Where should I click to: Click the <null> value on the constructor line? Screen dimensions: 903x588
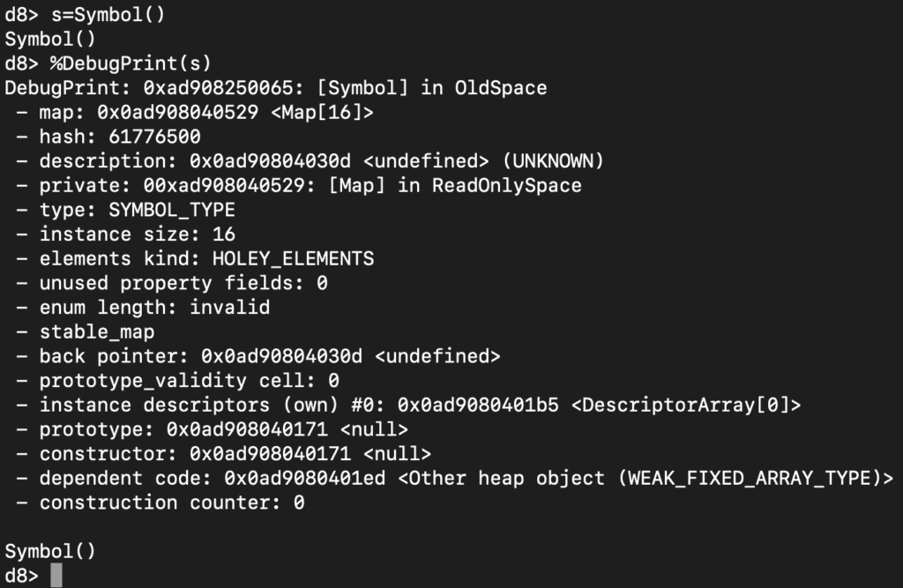click(x=397, y=454)
